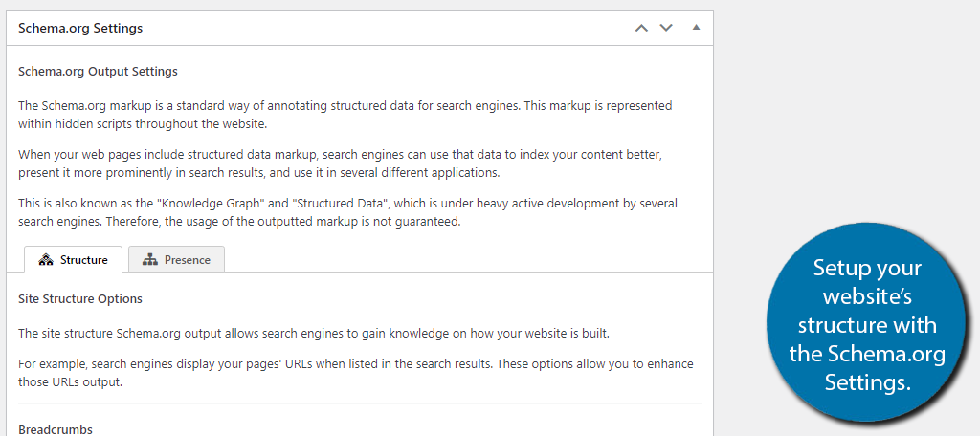This screenshot has width=980, height=436.
Task: Click the paragraph mentioning 'Knowledge Graph'
Action: coord(347,212)
